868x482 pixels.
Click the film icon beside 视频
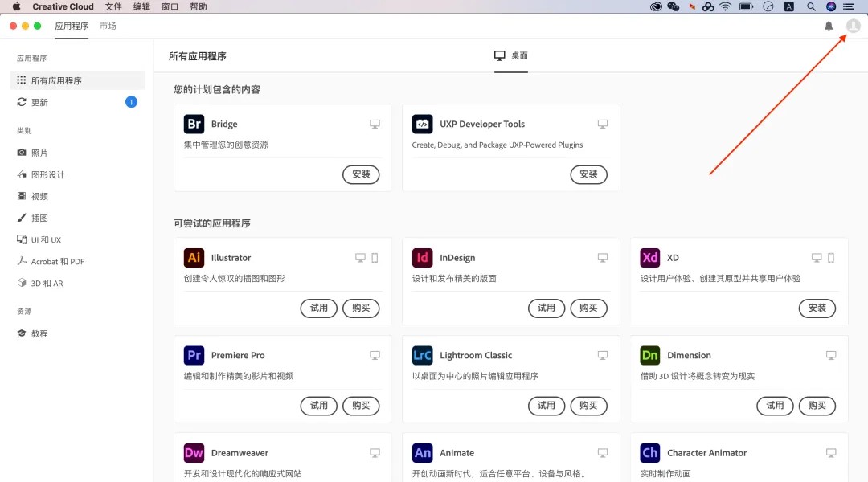click(x=22, y=196)
